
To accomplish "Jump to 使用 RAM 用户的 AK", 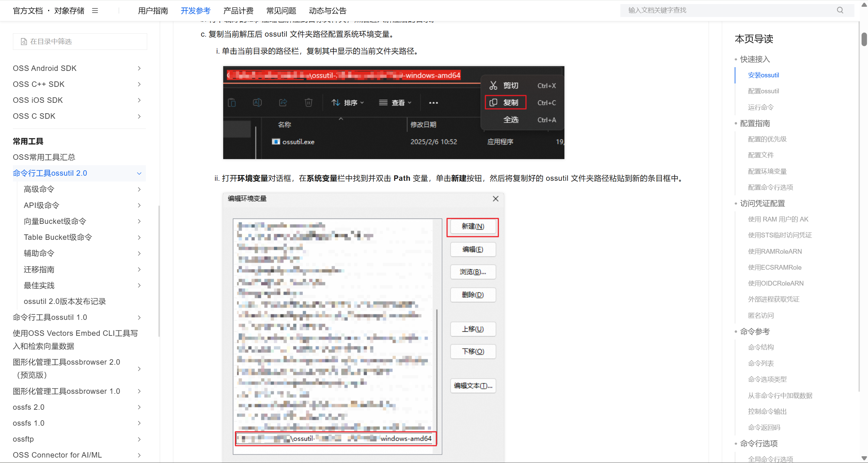I will [x=778, y=219].
